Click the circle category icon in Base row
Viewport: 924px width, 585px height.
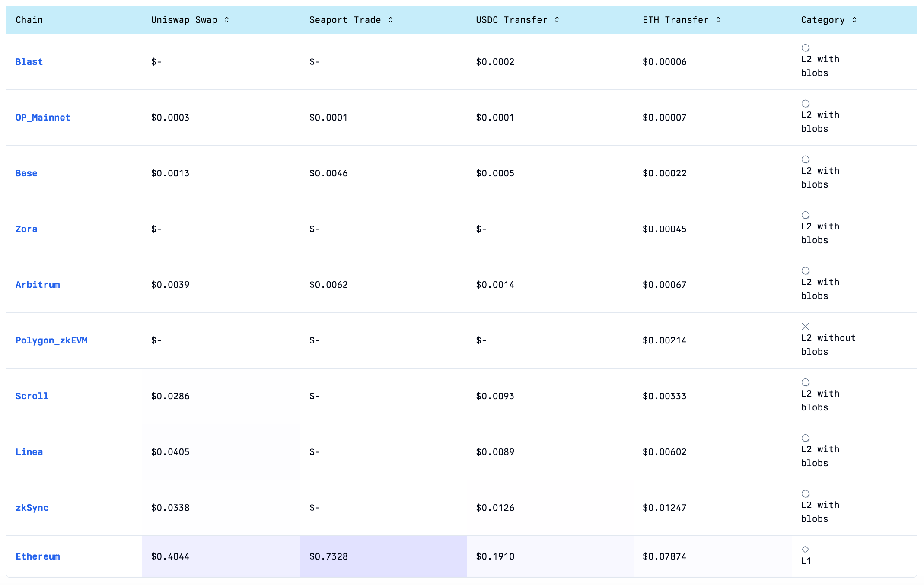pyautogui.click(x=805, y=159)
